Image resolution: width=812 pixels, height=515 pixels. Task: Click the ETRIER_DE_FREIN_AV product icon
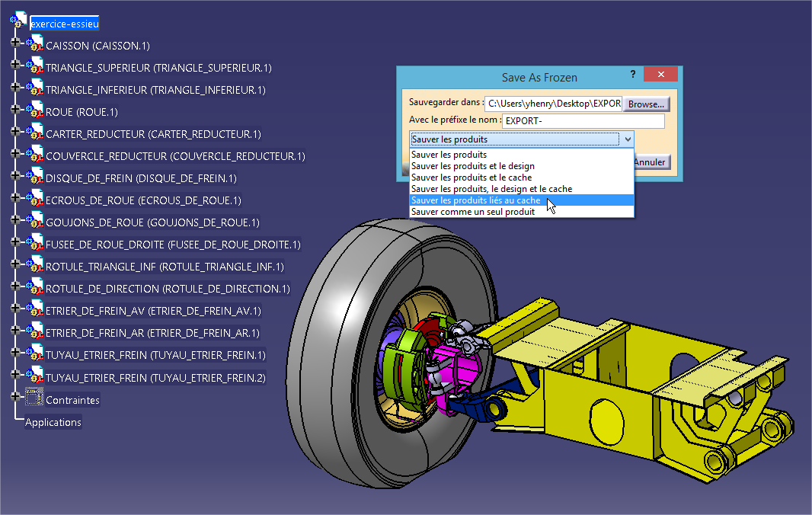35,309
